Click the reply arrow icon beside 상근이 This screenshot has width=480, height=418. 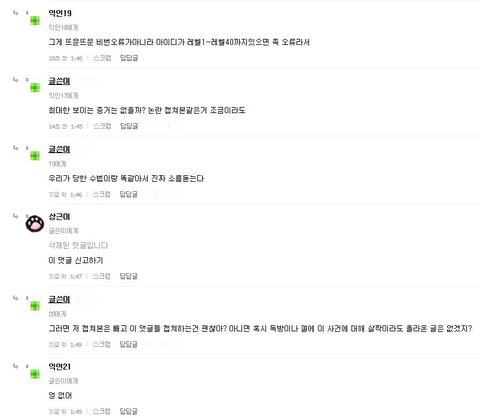(15, 216)
